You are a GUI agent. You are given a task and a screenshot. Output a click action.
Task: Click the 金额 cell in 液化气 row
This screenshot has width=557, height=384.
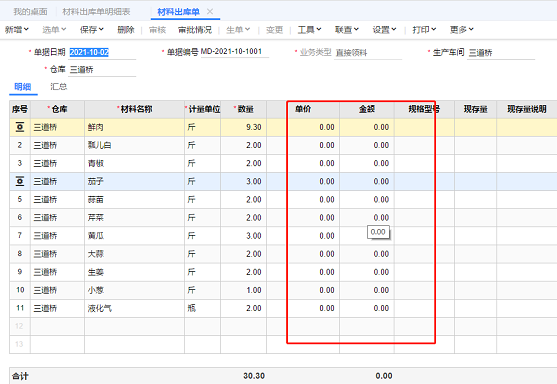pyautogui.click(x=367, y=308)
